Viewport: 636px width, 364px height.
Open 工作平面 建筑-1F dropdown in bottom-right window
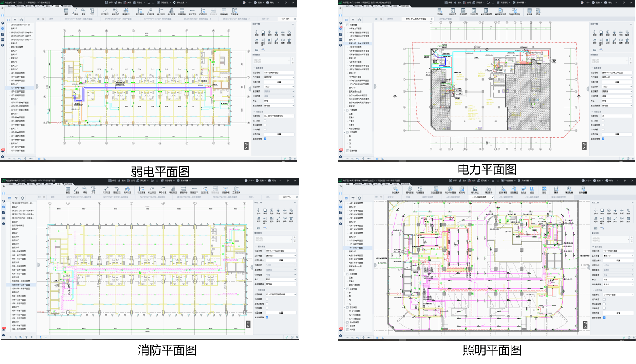pos(618,256)
